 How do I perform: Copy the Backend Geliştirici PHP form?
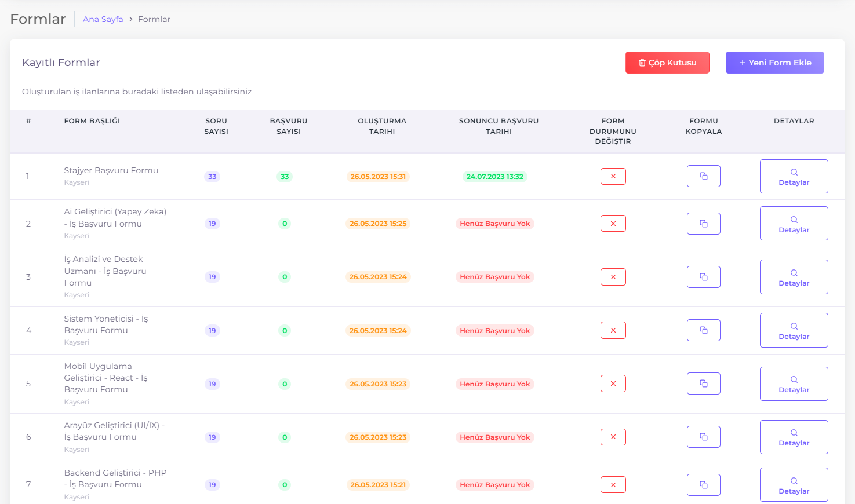[x=703, y=485]
